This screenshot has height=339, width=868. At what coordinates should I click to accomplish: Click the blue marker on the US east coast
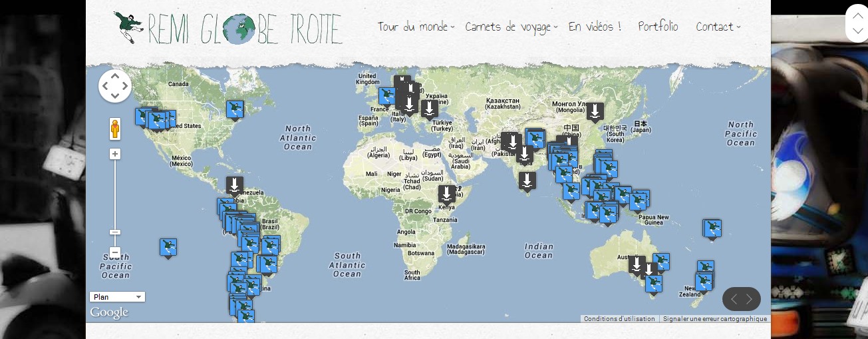tap(235, 110)
